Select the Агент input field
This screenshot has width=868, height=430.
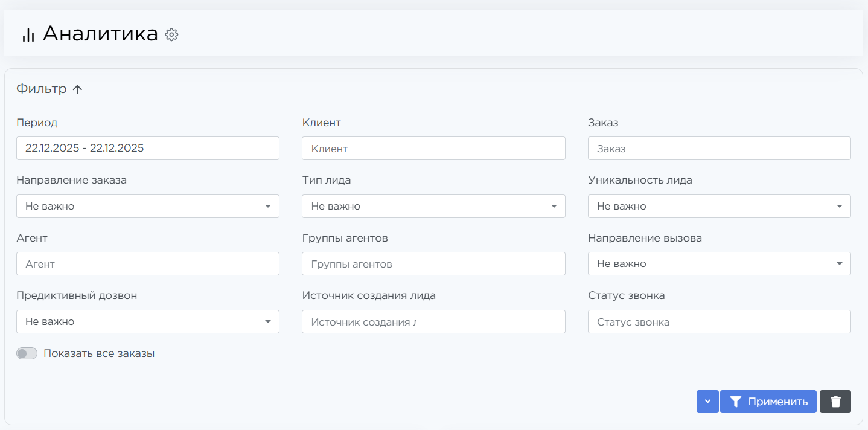coord(148,264)
